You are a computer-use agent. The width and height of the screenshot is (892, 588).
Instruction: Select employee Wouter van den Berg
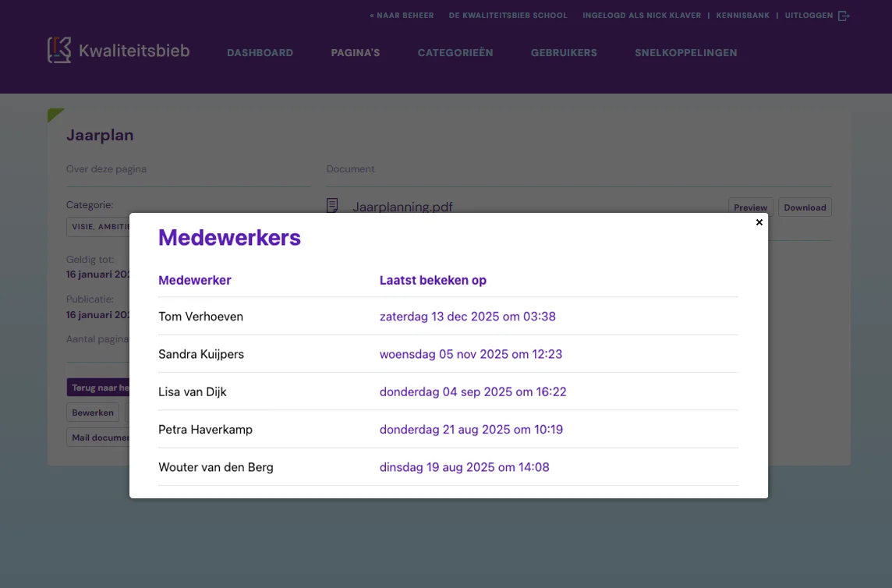pyautogui.click(x=216, y=467)
